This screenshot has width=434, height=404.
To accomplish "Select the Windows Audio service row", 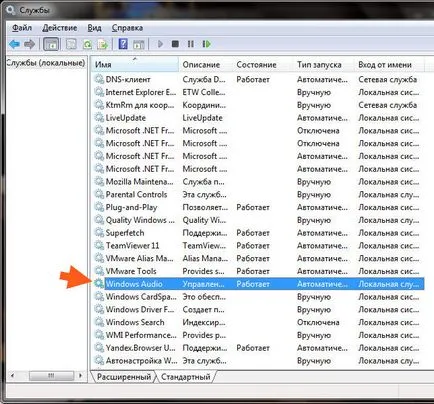I will [259, 284].
